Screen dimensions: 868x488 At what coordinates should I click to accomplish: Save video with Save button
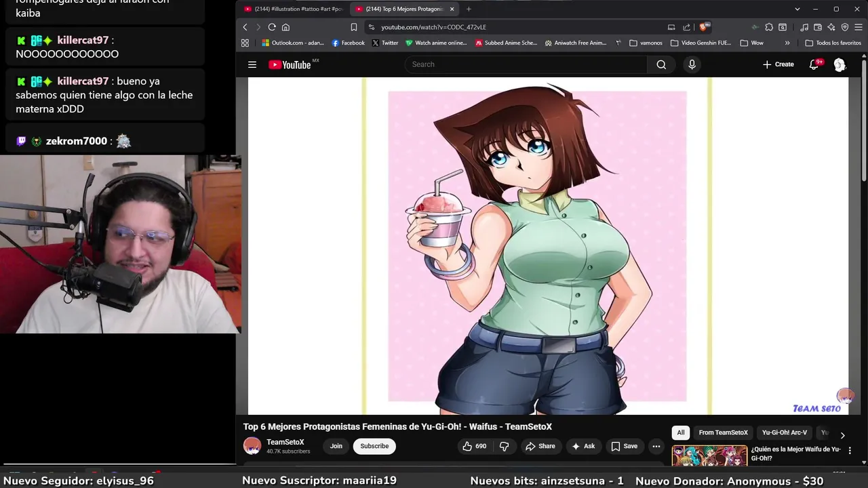coord(625,446)
